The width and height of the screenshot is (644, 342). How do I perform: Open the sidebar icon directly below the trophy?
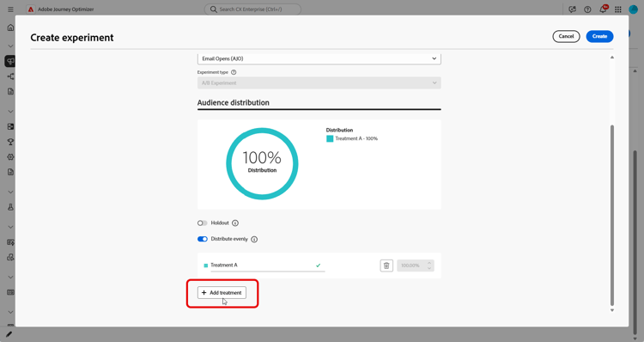pyautogui.click(x=10, y=157)
